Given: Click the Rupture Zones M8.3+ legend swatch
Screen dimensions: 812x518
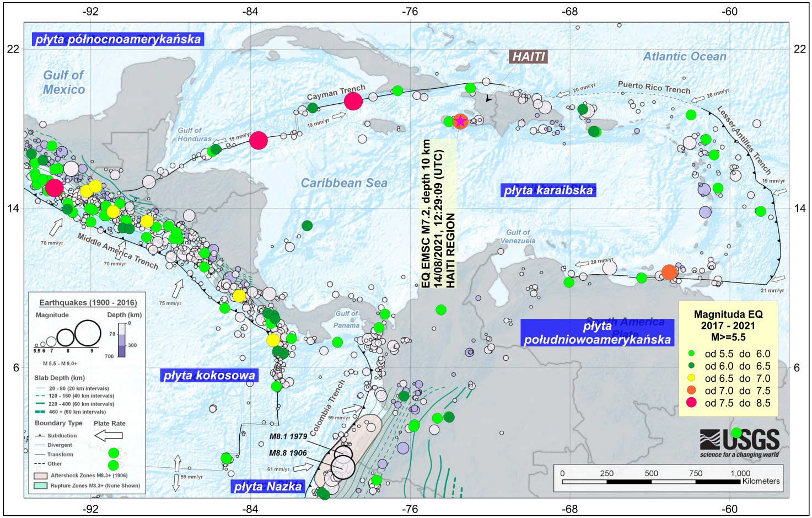Looking at the screenshot, I should 41,485.
